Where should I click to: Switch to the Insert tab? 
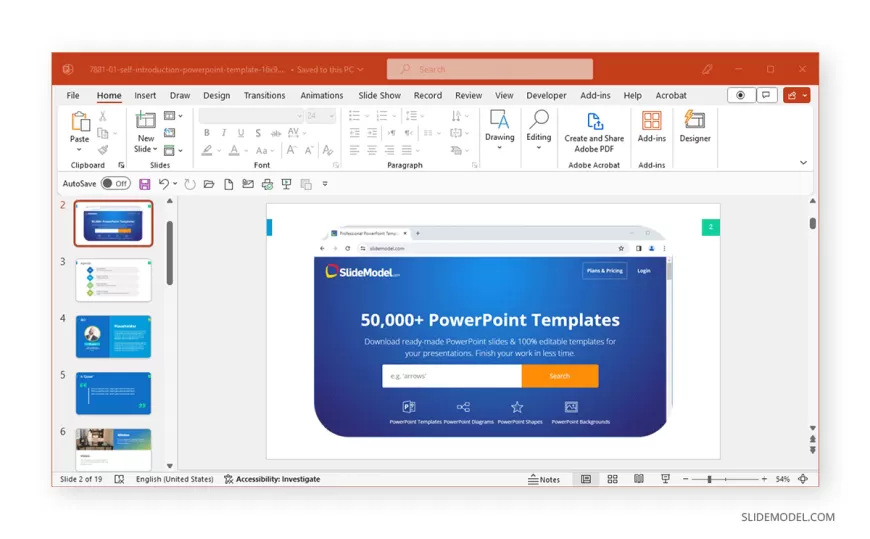click(x=145, y=95)
